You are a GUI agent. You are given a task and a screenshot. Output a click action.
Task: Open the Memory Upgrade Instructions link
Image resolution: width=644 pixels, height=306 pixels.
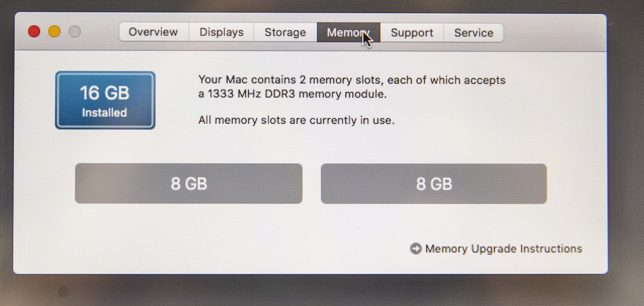coord(504,249)
